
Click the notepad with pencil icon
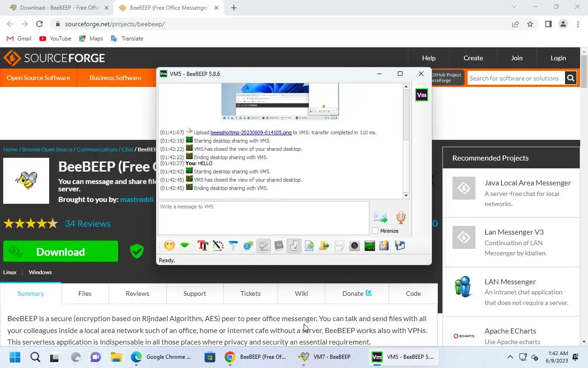point(384,246)
